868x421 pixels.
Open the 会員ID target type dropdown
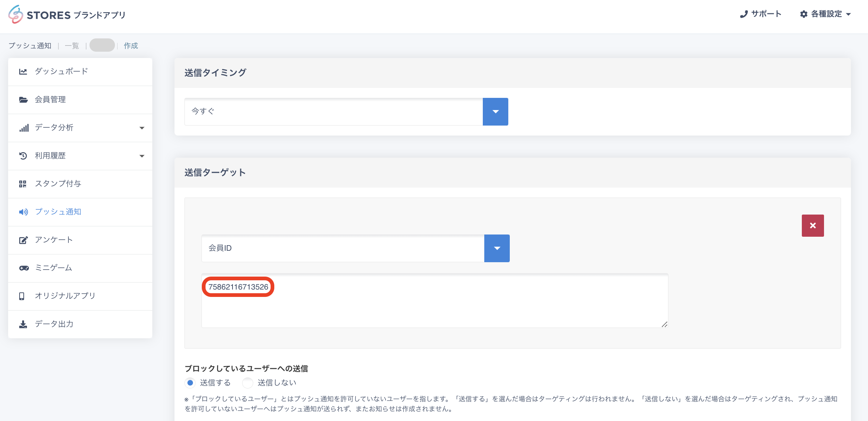[x=497, y=248]
